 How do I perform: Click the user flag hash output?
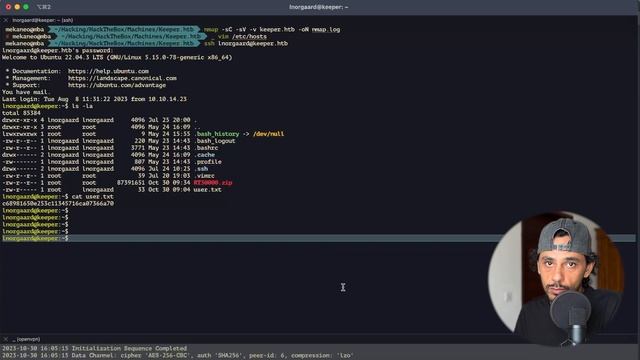58,203
